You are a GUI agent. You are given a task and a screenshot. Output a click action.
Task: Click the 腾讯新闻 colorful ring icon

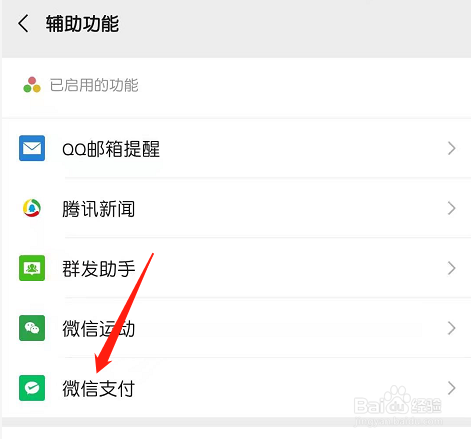tap(32, 208)
